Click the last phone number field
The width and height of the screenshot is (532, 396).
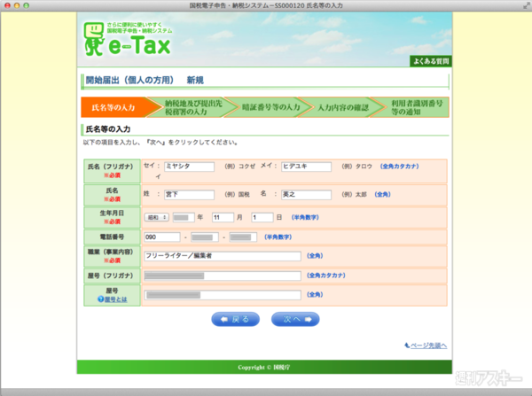point(243,237)
